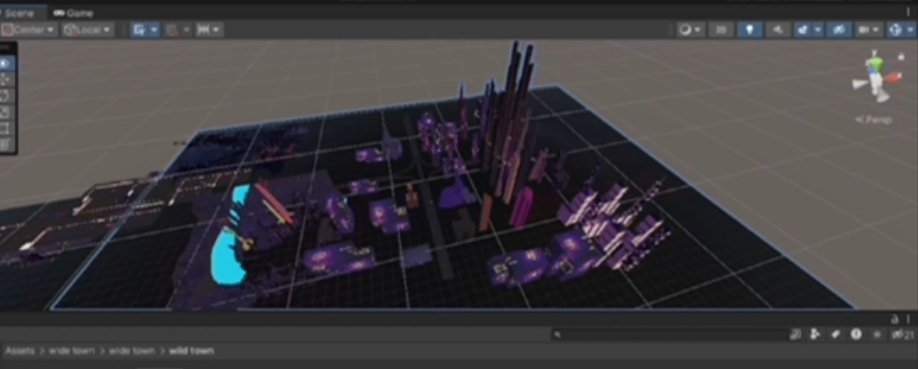Viewport: 918px width, 369px height.
Task: Select the Rotate tool
Action: (x=5, y=95)
